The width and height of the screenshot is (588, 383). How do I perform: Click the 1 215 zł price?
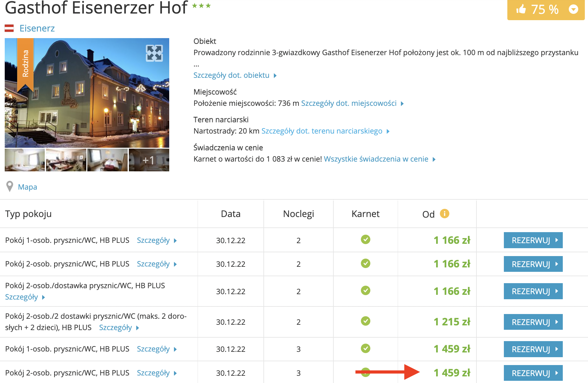pos(452,322)
